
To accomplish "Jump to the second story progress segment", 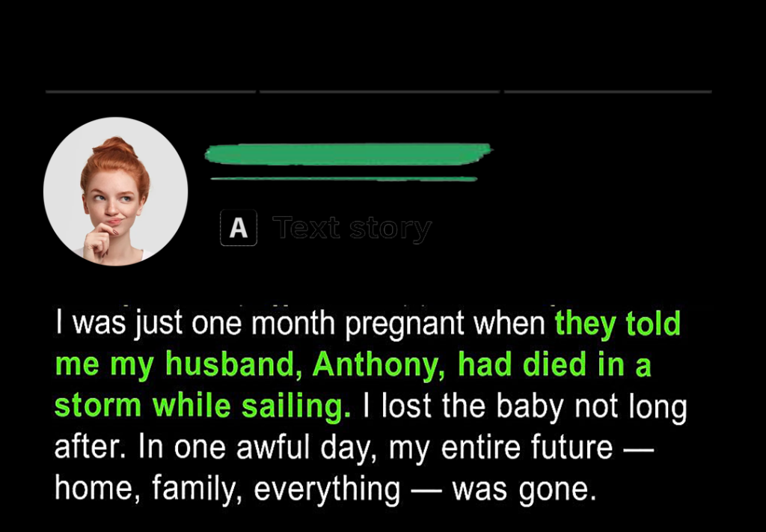I will pyautogui.click(x=379, y=91).
